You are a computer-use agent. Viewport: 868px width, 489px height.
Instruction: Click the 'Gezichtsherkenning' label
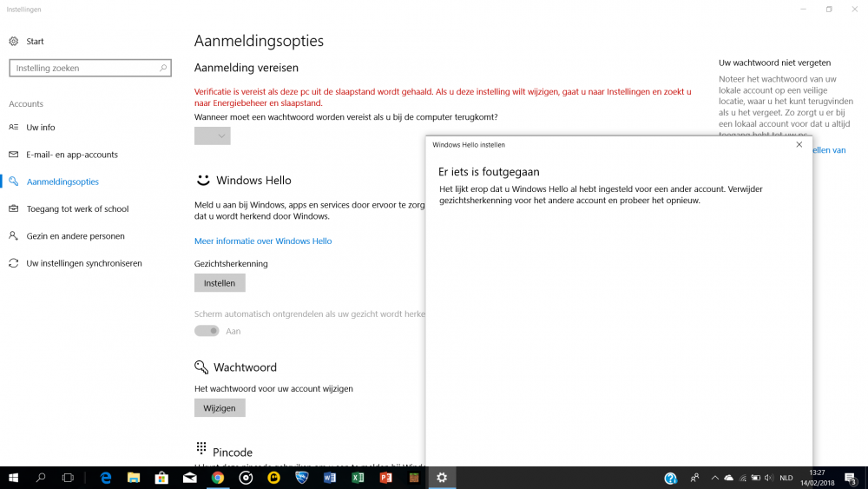click(x=231, y=263)
